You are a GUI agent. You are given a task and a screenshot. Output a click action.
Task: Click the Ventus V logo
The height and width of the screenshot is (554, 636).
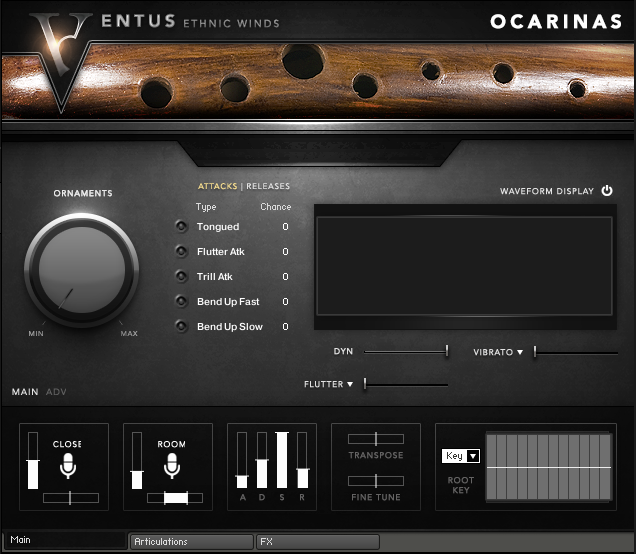point(61,61)
